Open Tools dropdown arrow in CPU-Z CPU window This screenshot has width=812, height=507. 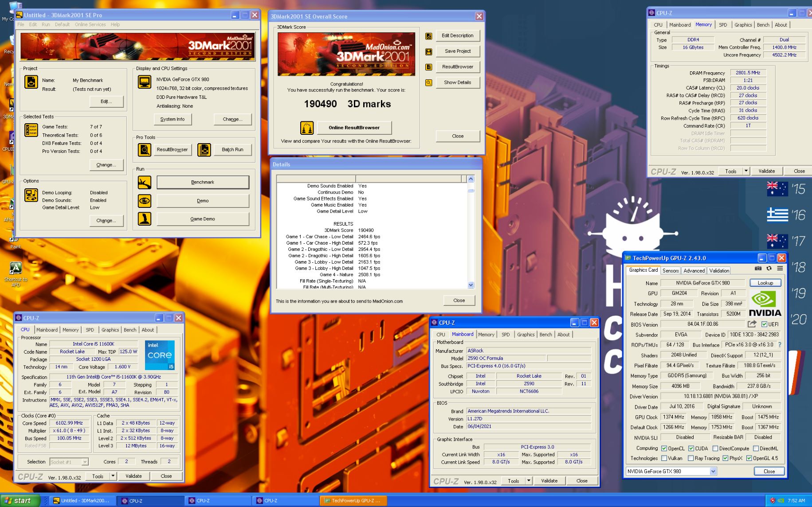[x=113, y=476]
